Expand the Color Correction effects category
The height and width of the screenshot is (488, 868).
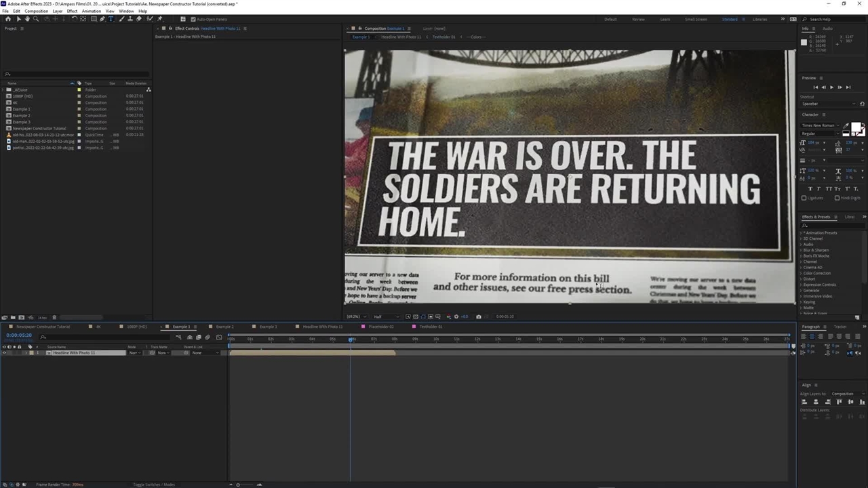(801, 273)
